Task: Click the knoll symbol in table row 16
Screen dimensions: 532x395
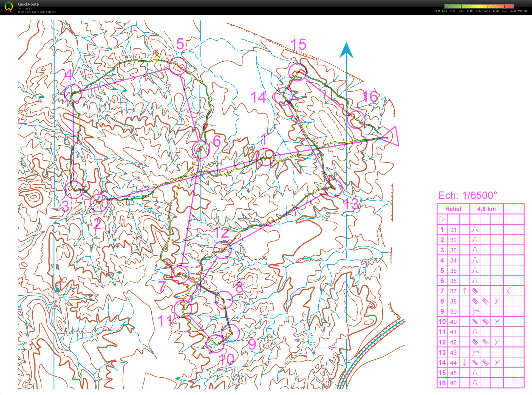Action: (x=475, y=383)
